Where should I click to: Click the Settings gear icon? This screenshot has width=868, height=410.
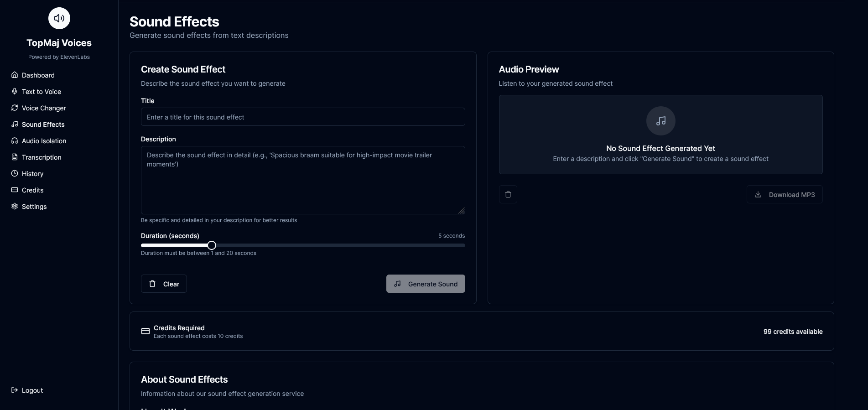coord(15,206)
